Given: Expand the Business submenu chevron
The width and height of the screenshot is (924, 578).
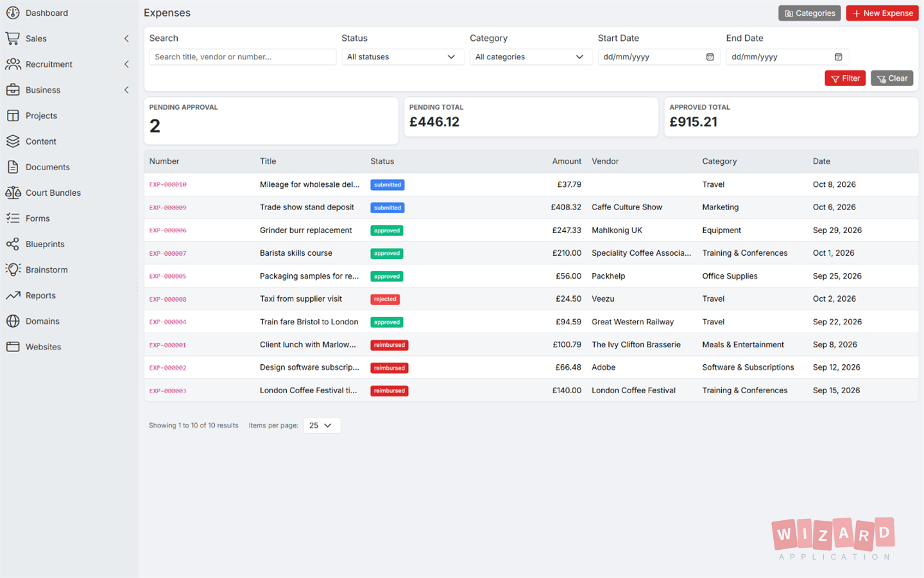Looking at the screenshot, I should [126, 90].
